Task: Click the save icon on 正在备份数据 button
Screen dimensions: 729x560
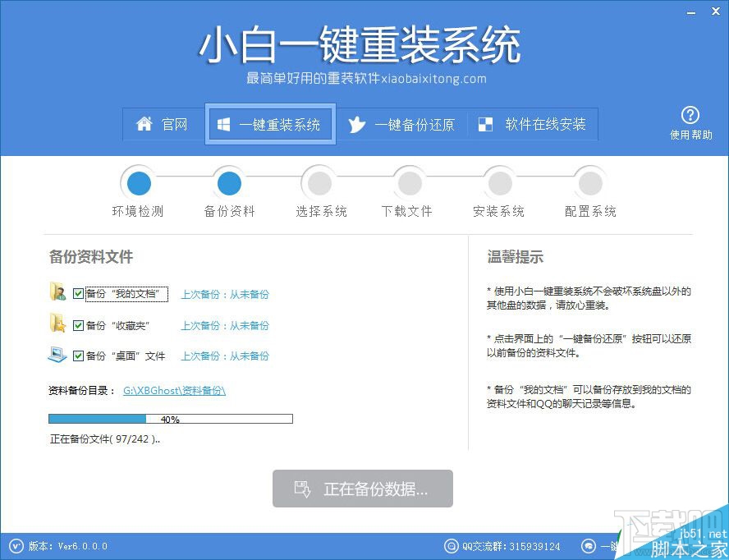Action: pos(302,489)
